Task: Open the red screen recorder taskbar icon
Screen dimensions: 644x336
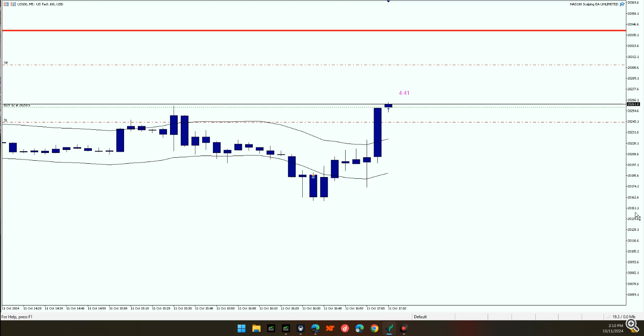Action: 404,329
